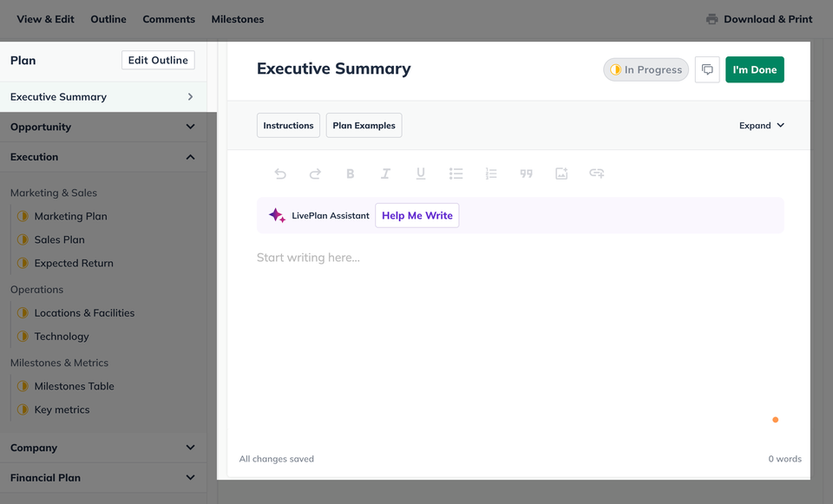
Task: Insert an image into the editor
Action: tap(561, 173)
